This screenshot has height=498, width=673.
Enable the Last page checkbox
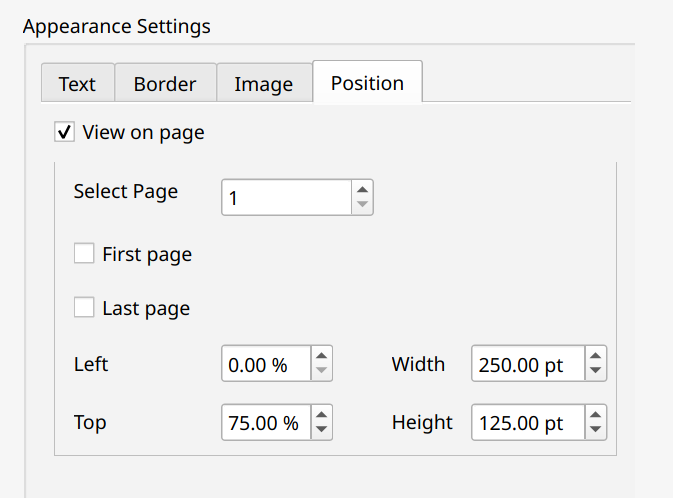(x=84, y=307)
